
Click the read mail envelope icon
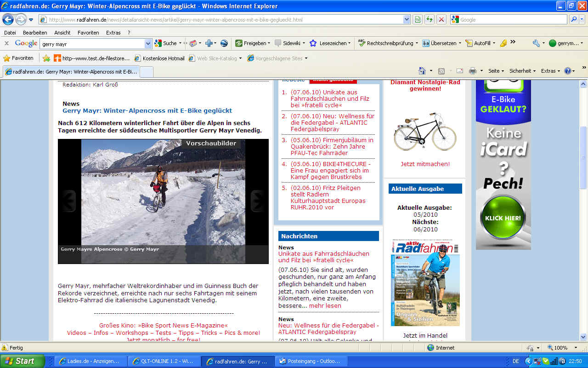tap(459, 71)
